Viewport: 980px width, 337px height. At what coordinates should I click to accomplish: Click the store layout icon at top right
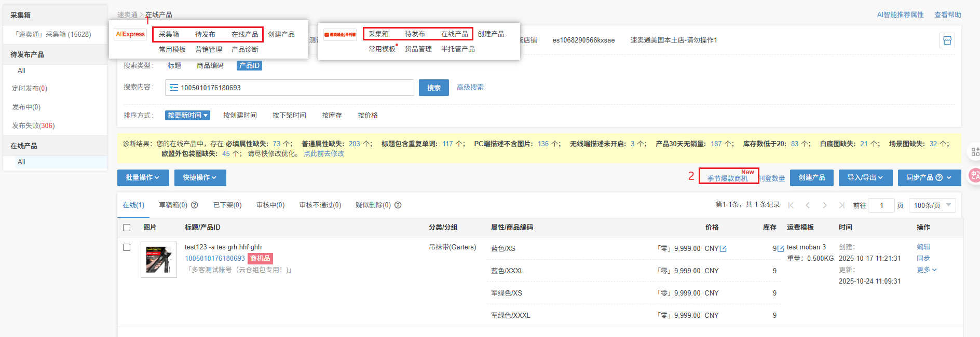(x=947, y=40)
